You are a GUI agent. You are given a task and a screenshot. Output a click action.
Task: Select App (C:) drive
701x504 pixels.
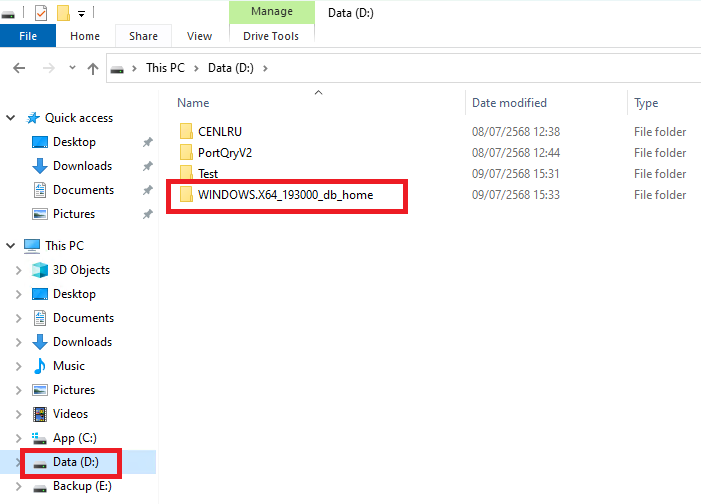tap(75, 438)
